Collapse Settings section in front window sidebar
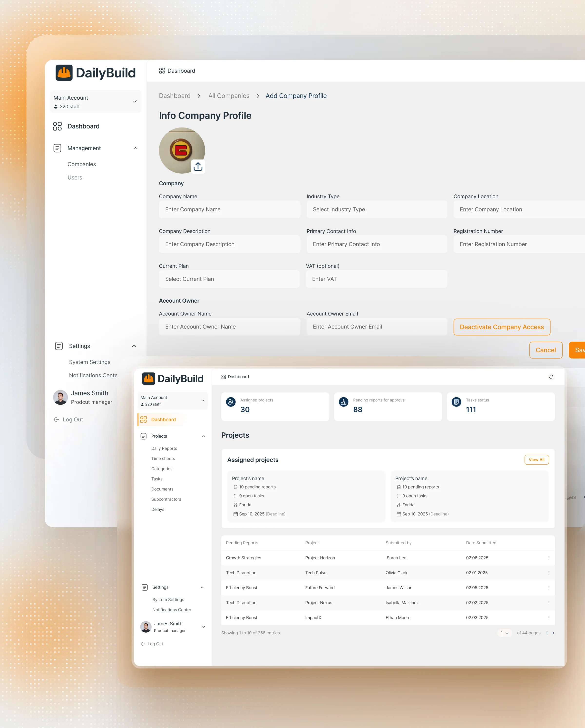 click(x=202, y=588)
